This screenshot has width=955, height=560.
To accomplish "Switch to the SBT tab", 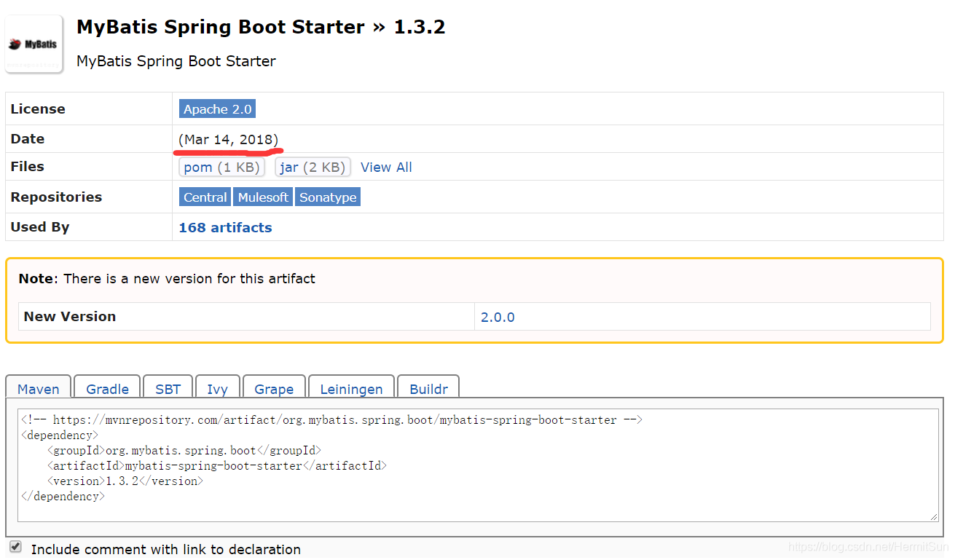I will tap(168, 389).
